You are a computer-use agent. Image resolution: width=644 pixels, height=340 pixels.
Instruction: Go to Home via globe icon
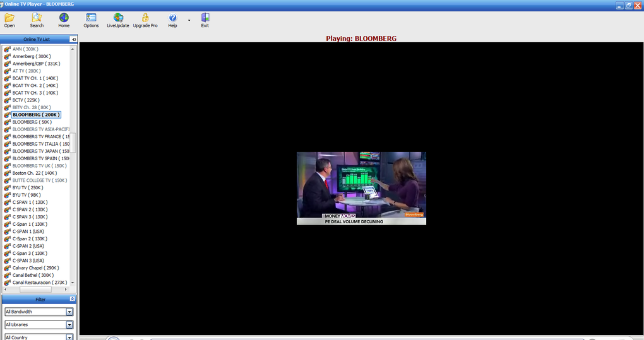pos(64,20)
